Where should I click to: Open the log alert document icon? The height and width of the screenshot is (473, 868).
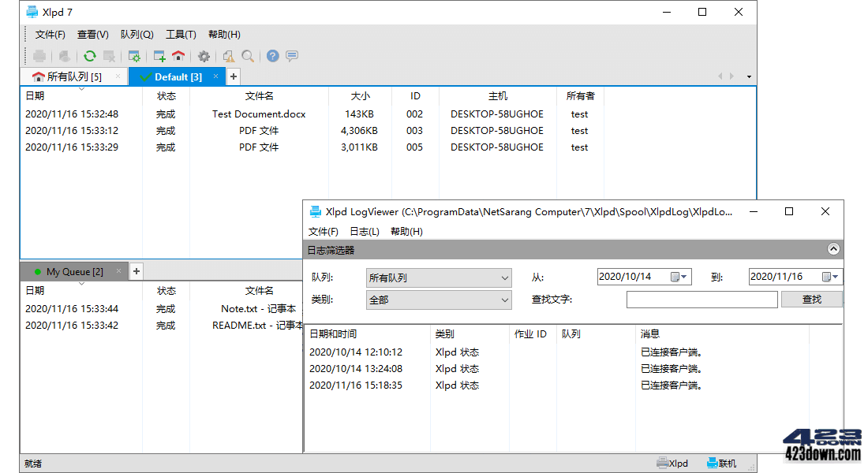pyautogui.click(x=228, y=56)
